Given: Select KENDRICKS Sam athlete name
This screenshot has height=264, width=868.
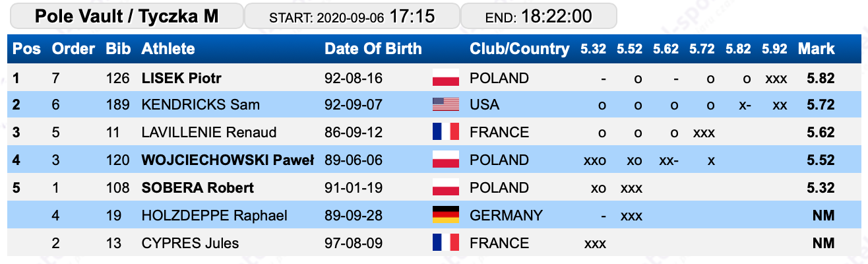Looking at the screenshot, I should [201, 106].
